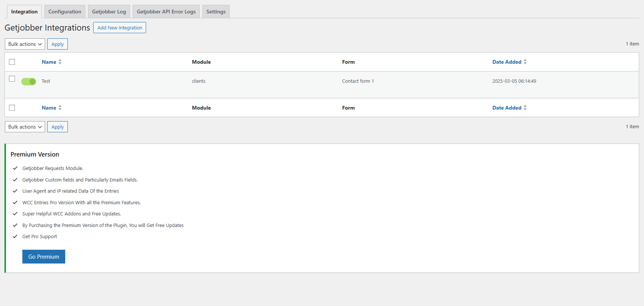Viewport: 644px width, 306px height.
Task: Click the 'Getjobber Requests Module.' feature text
Action: (x=53, y=168)
